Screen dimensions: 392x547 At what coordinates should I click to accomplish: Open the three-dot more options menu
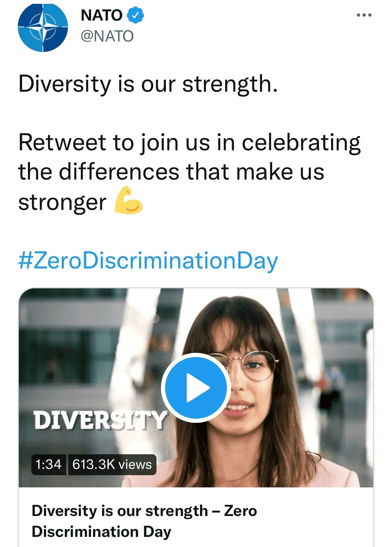[x=364, y=15]
